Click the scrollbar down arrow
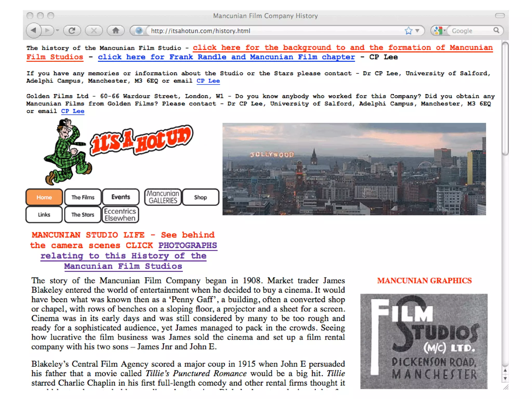Viewport: 532px width, 399px height. pos(505,378)
